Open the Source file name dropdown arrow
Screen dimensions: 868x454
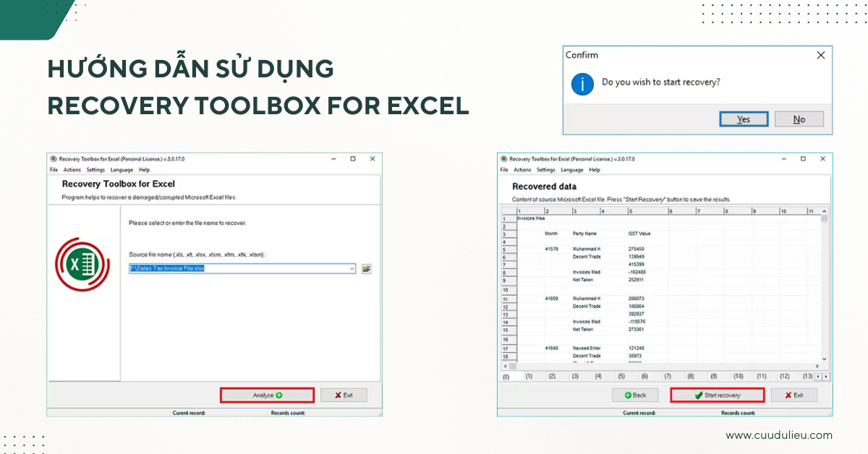351,268
